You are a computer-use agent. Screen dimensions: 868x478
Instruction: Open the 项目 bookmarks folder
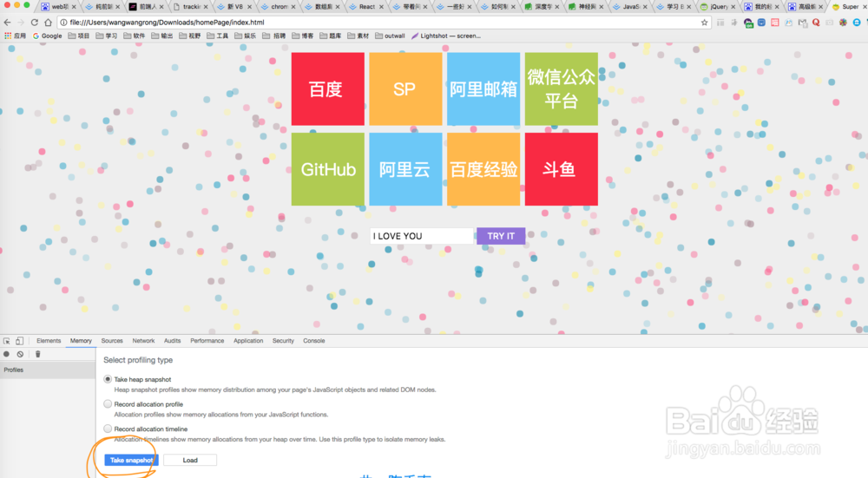coord(79,36)
